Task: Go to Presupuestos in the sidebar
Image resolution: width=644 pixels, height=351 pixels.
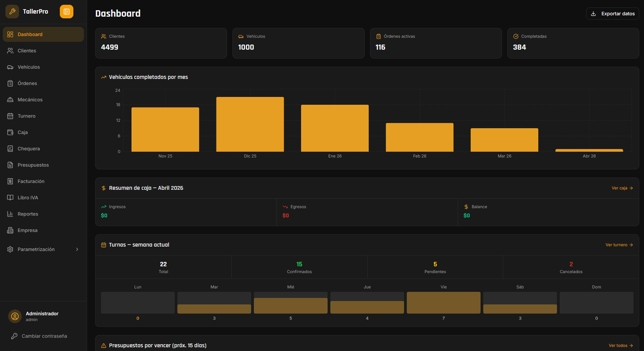Action: tap(33, 165)
